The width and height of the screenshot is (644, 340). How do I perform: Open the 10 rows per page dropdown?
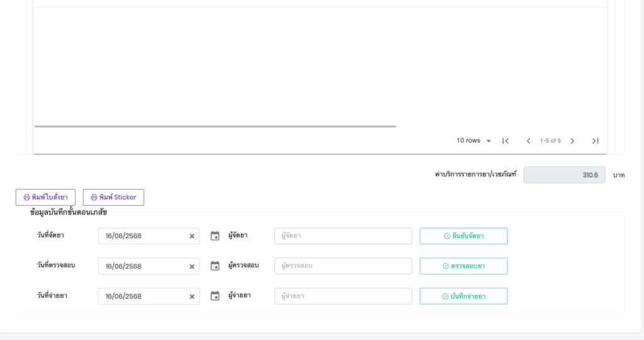474,141
